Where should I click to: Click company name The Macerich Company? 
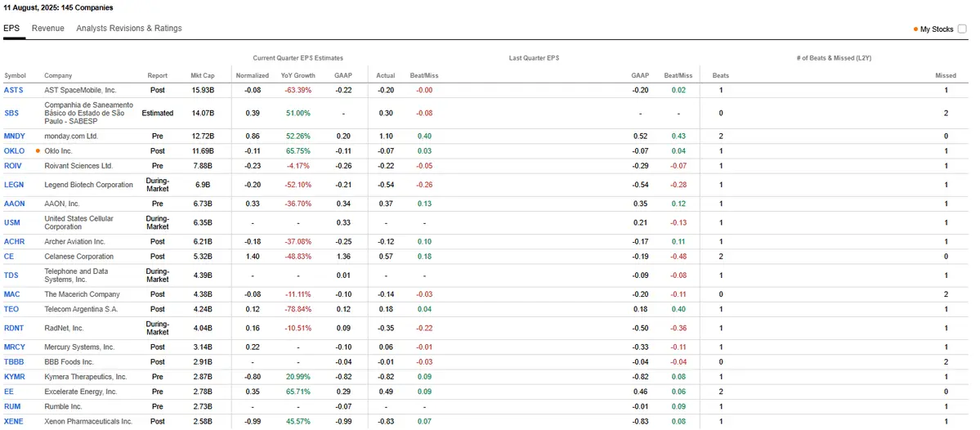[x=82, y=293]
